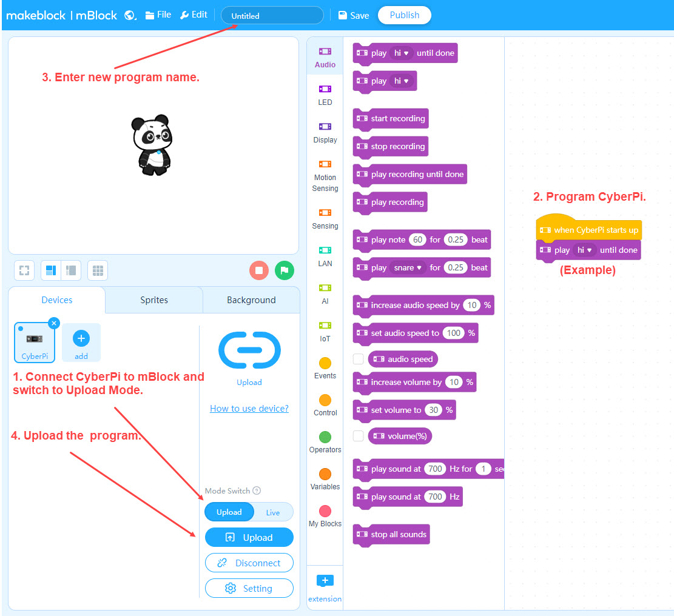674x616 pixels.
Task: Open How to use device link
Action: pos(249,409)
